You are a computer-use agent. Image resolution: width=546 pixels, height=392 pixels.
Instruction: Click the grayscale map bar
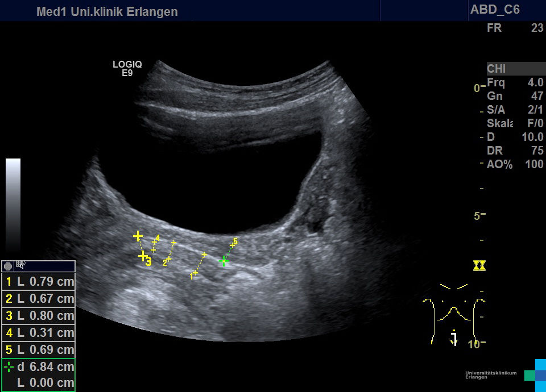[13, 205]
